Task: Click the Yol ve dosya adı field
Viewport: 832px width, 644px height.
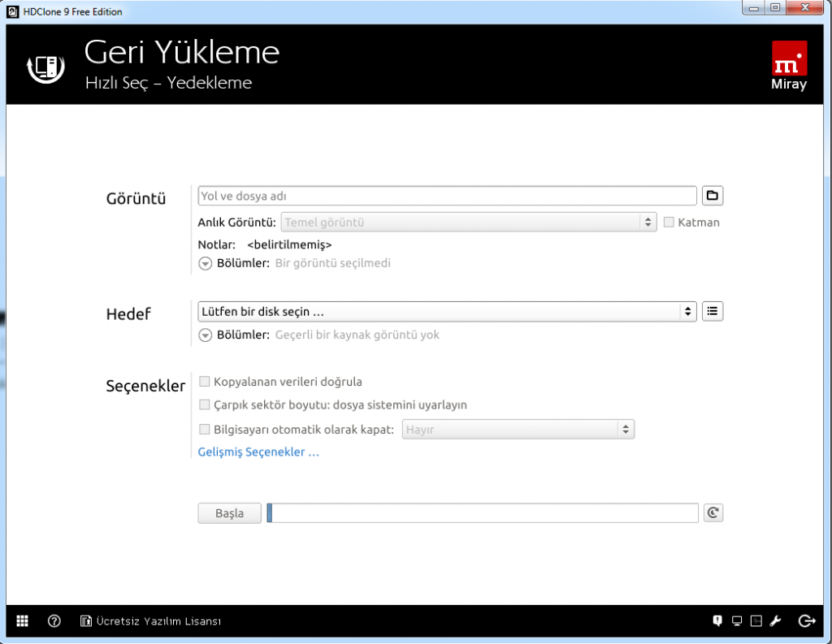Action: coord(447,196)
